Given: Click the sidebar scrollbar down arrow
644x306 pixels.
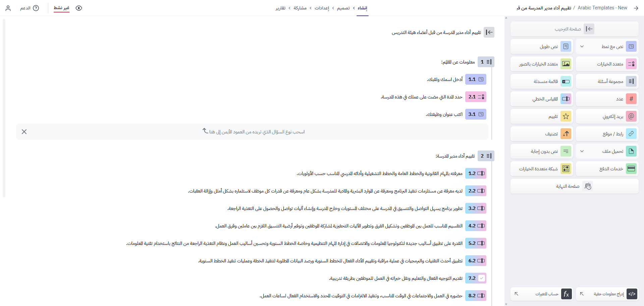Looking at the screenshot, I should click(506, 304).
